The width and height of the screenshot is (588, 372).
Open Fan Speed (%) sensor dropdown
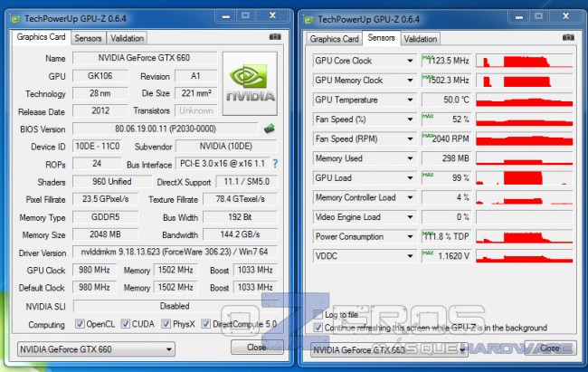(411, 119)
